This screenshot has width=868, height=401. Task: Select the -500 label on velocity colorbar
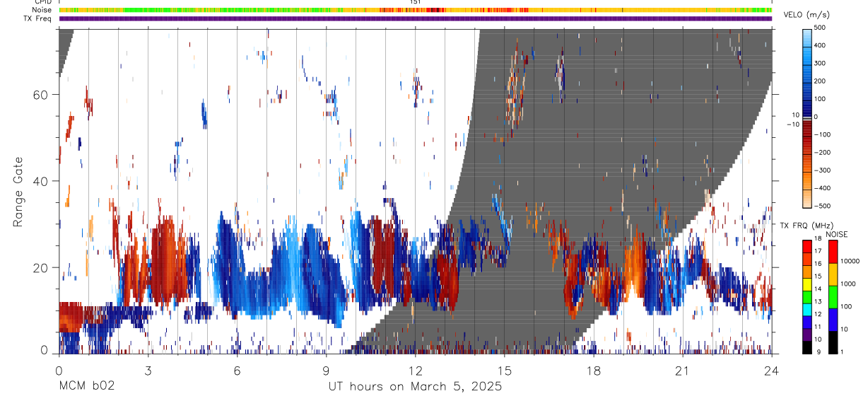tap(822, 207)
